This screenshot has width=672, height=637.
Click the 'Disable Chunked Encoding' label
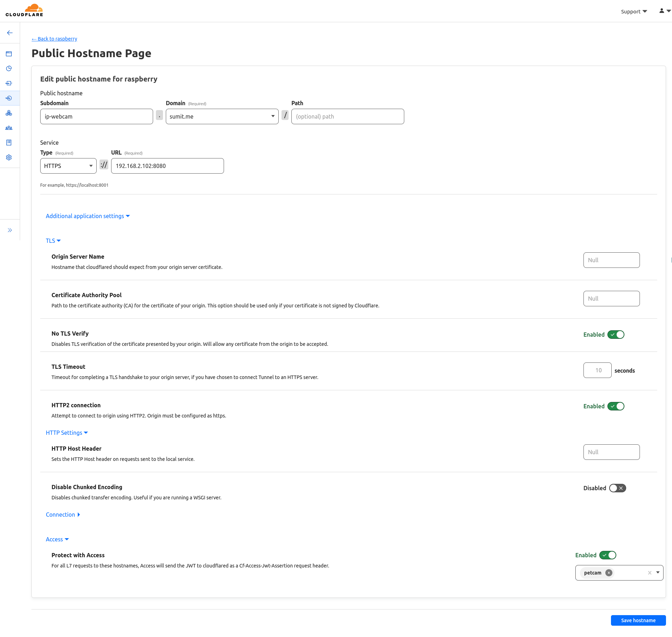87,487
